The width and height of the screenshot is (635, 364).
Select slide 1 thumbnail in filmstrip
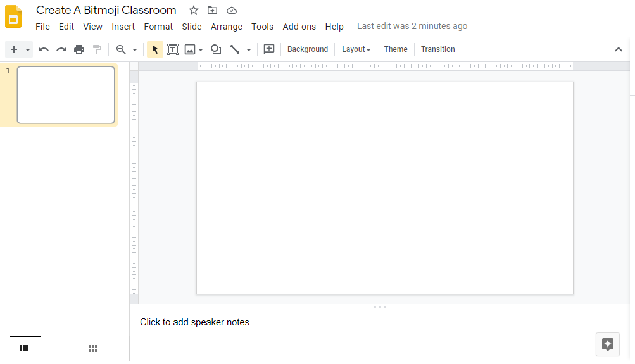point(66,95)
